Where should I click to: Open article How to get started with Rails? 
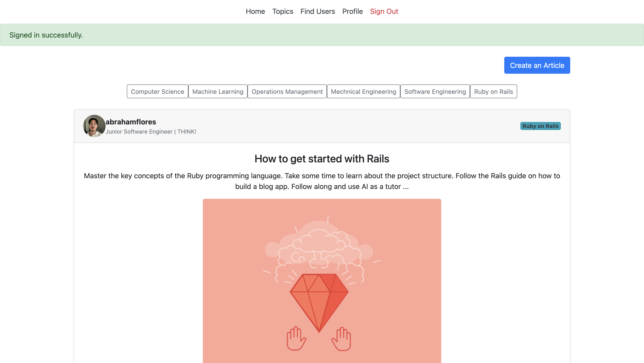pyautogui.click(x=322, y=159)
